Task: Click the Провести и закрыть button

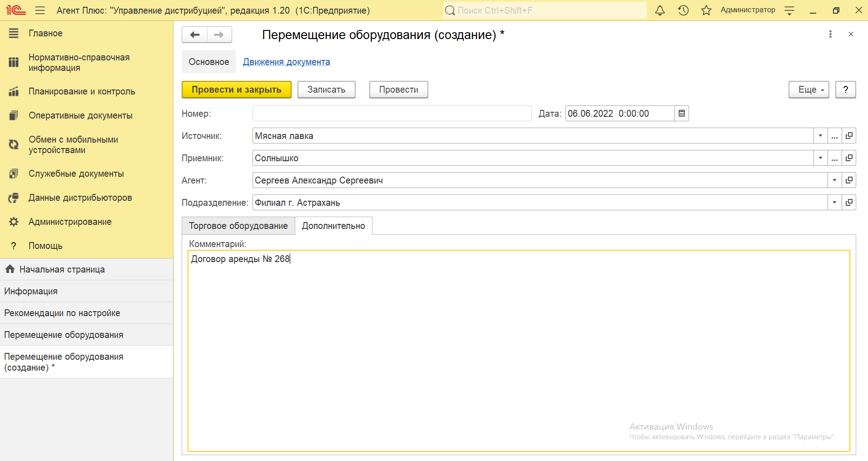Action: coord(236,90)
